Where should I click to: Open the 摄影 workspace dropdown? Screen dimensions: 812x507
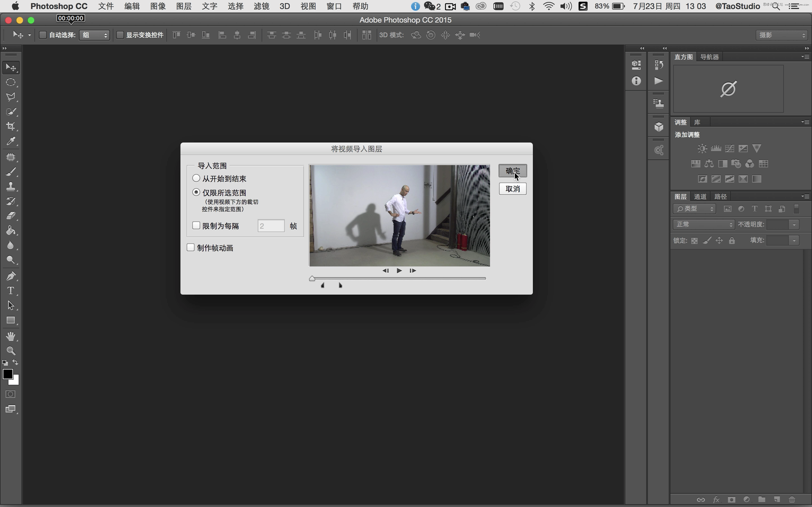pyautogui.click(x=782, y=35)
